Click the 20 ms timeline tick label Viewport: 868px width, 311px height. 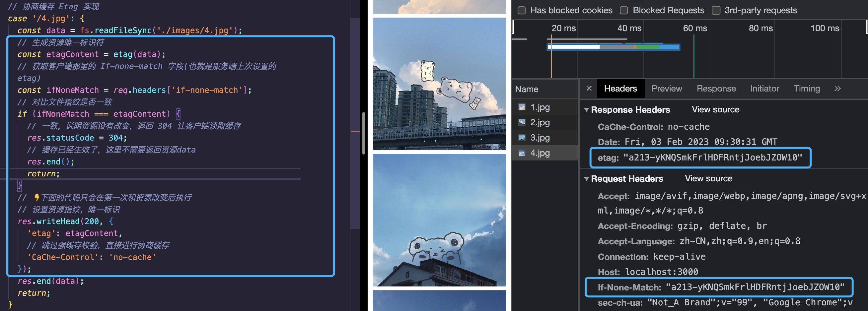click(x=563, y=28)
